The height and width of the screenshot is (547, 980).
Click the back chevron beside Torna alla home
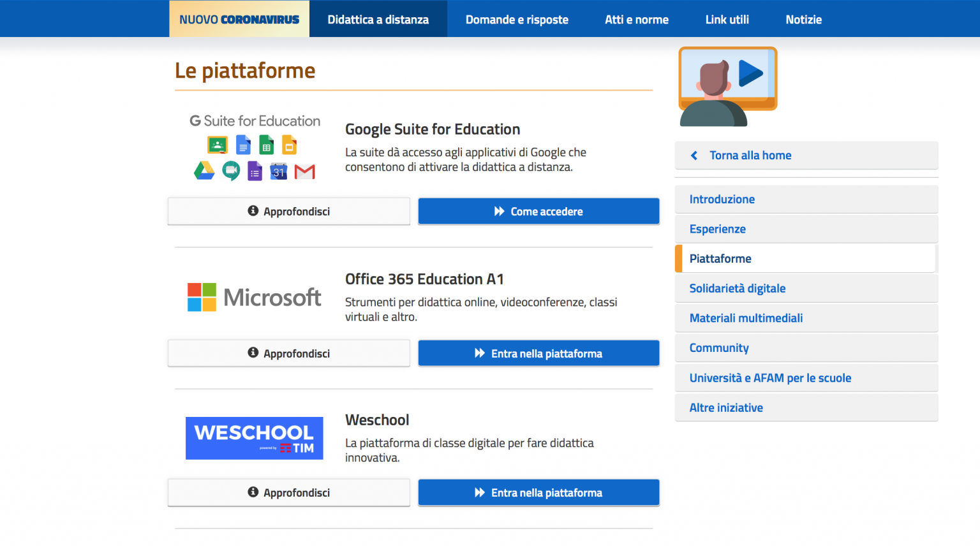tap(694, 156)
